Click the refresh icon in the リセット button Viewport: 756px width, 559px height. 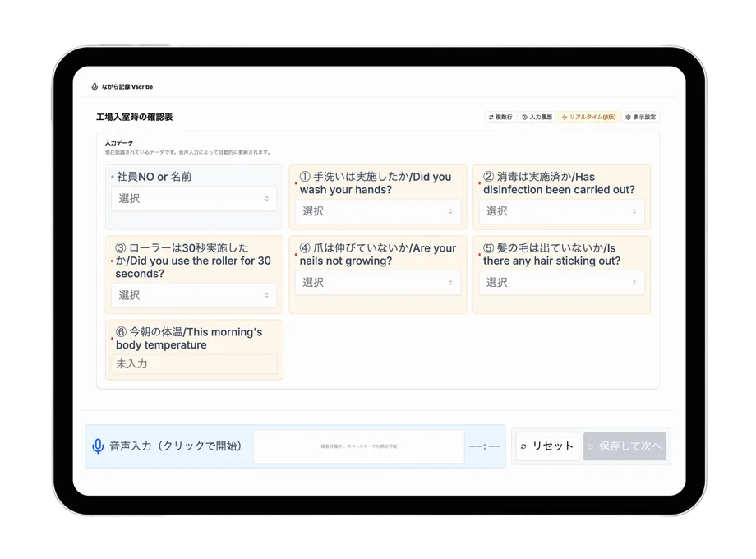pos(523,446)
